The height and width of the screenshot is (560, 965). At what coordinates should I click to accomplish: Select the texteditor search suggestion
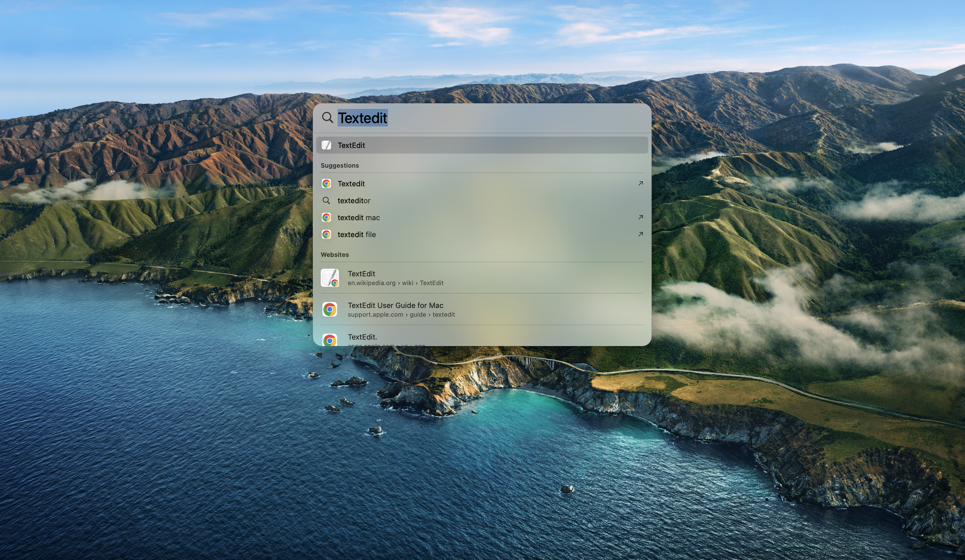coord(482,201)
